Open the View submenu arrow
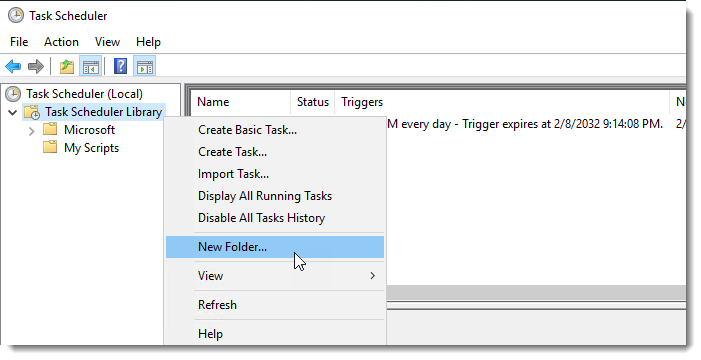The image size is (701, 360). tap(372, 276)
